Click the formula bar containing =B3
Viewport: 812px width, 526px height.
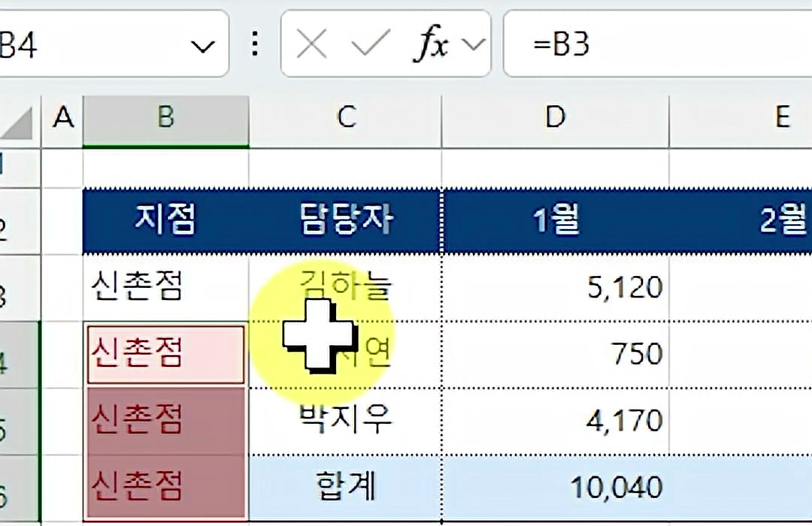[658, 44]
